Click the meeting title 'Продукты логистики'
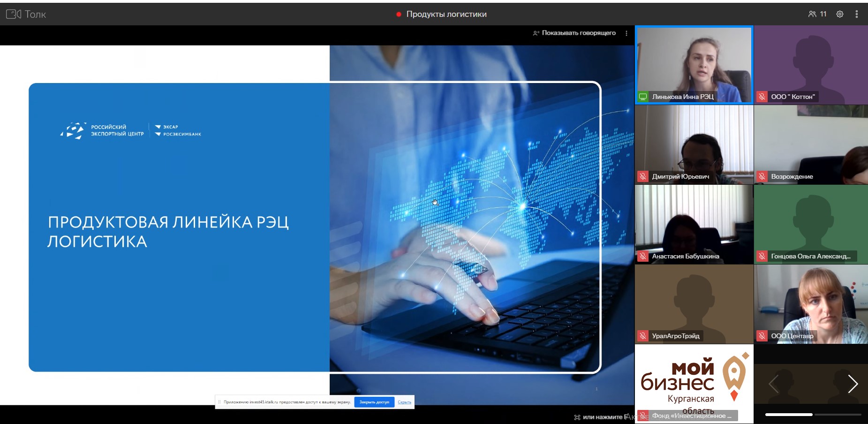 [x=446, y=14]
